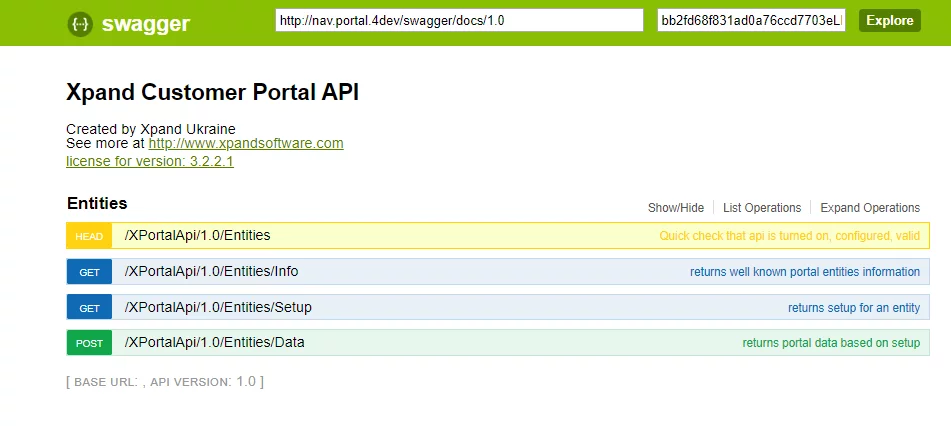Screen dimensions: 951x426
Task: Expand the /XPortalApi/1.0/Entities/Data path
Action: tap(214, 343)
